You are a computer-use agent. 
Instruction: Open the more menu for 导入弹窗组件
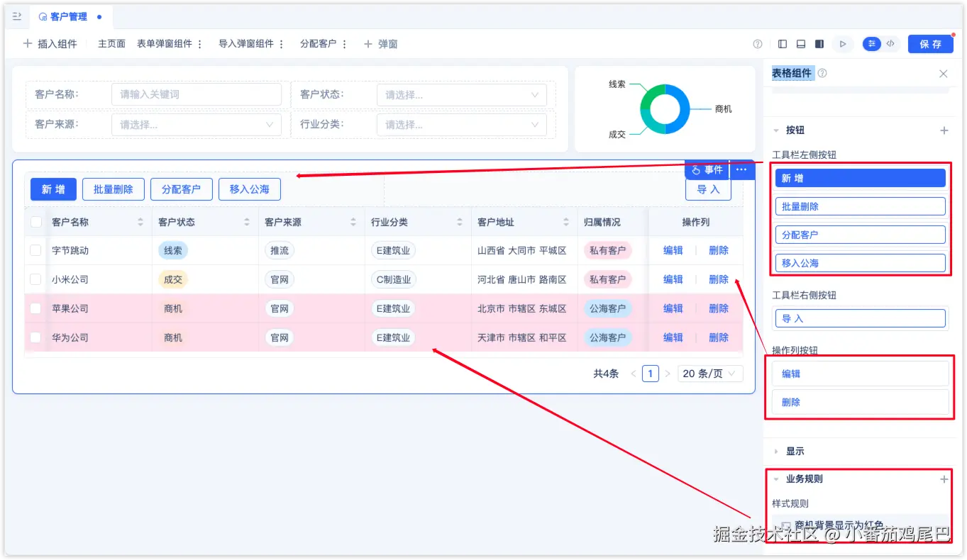(x=282, y=44)
